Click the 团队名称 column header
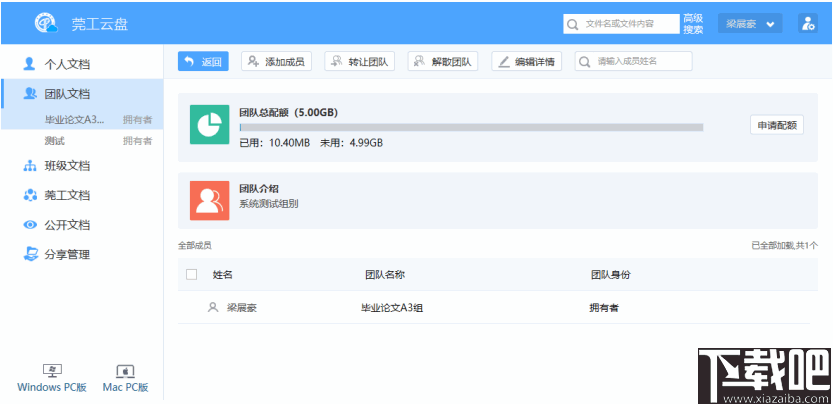Screen dimensions: 833x404 tap(385, 275)
